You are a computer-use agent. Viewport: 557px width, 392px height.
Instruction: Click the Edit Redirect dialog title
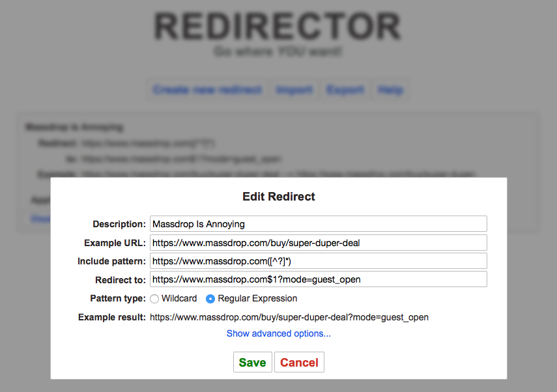click(278, 196)
